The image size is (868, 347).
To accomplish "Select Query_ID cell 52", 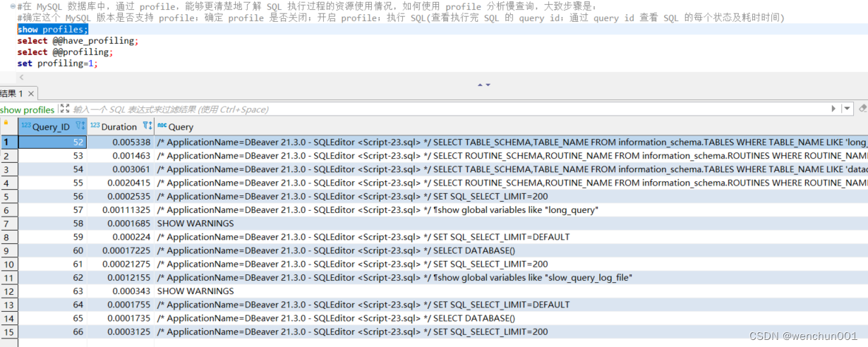I will [53, 142].
